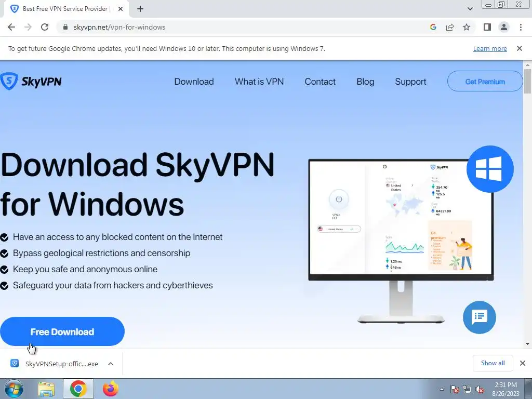This screenshot has height=399, width=532.
Task: Open the Action Center flag icon
Action: (x=454, y=389)
